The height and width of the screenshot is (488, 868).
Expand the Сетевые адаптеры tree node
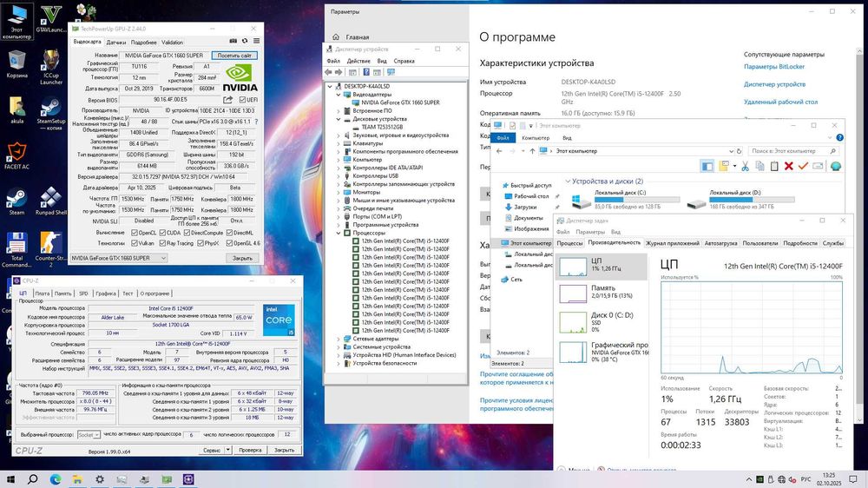point(339,339)
